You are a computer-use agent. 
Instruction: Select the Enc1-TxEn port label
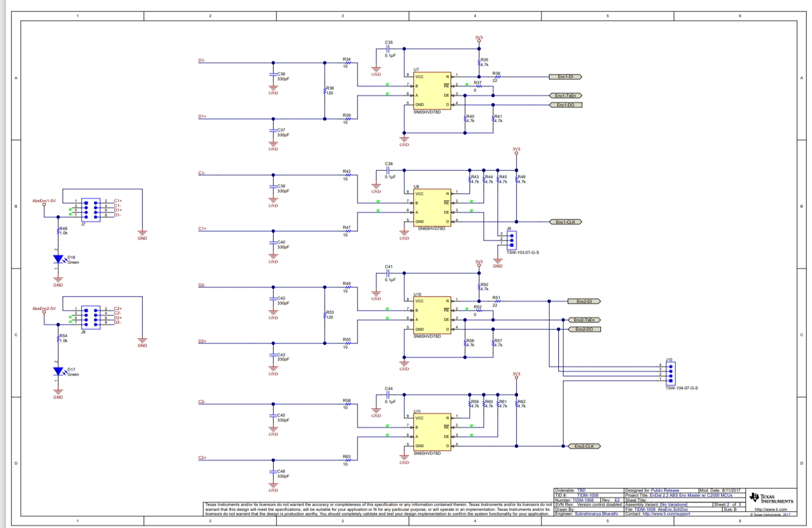point(566,96)
